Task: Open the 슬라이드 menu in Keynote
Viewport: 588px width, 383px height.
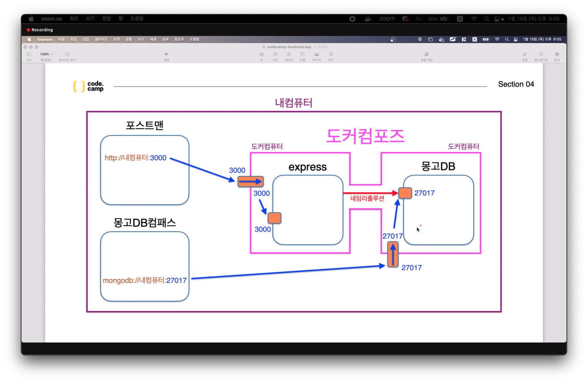Action: (101, 39)
